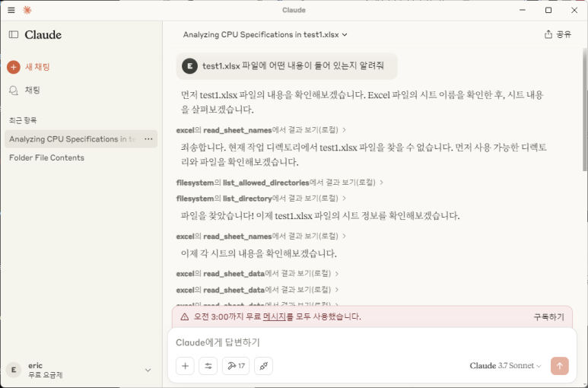Minimize the Claude window
Image resolution: width=588 pixels, height=388 pixels.
(x=523, y=10)
